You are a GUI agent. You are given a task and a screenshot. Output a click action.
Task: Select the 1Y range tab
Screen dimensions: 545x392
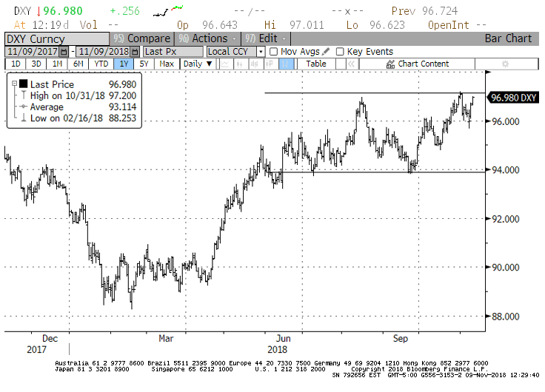pos(124,64)
